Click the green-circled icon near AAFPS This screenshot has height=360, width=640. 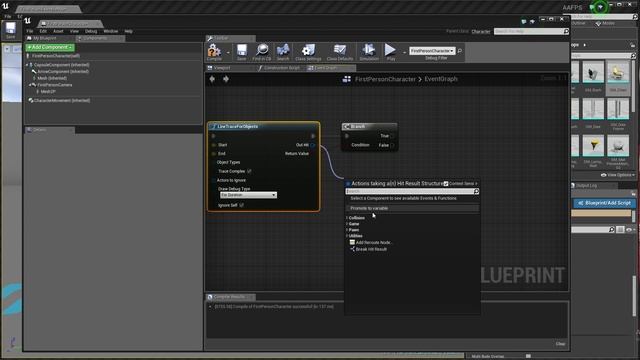click(x=600, y=7)
